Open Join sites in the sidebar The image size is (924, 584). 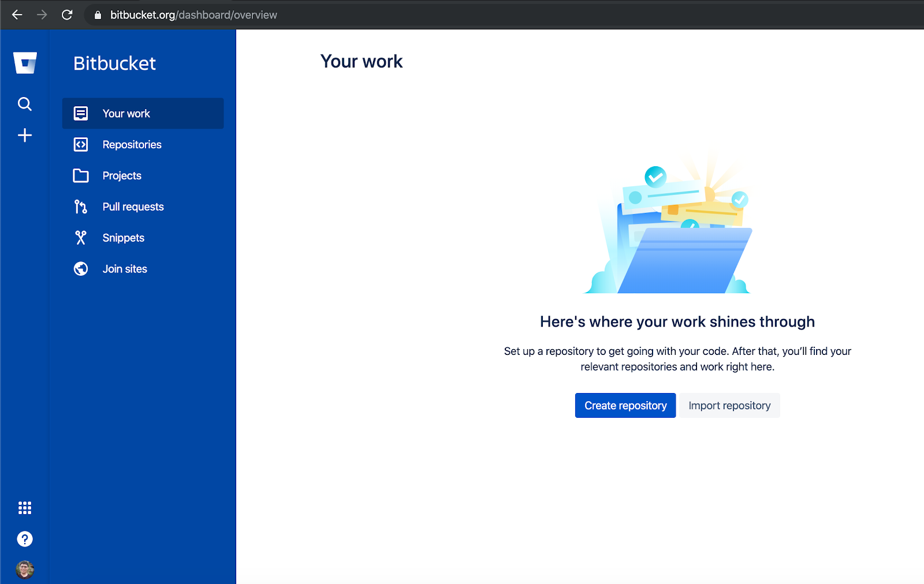(x=143, y=269)
